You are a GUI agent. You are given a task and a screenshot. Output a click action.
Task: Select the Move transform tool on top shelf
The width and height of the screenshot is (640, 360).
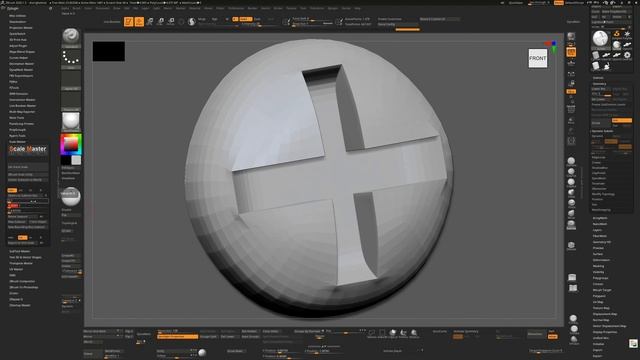pos(150,22)
